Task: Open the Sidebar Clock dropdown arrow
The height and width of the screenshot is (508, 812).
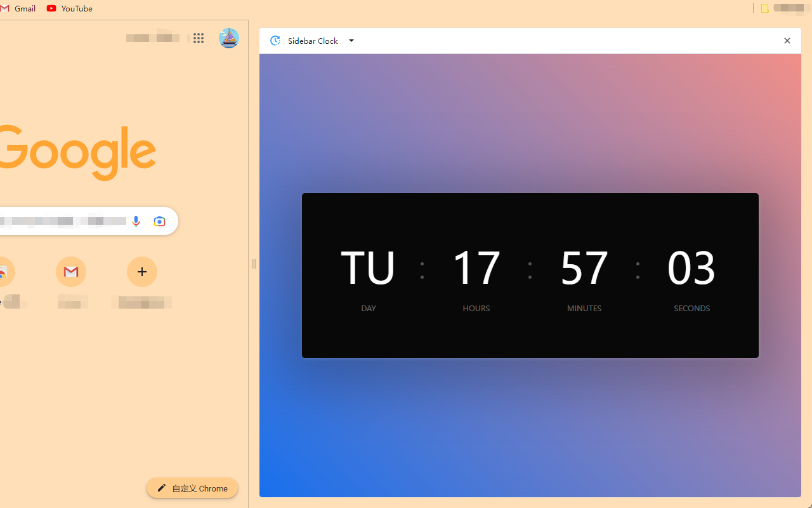Action: [x=351, y=41]
